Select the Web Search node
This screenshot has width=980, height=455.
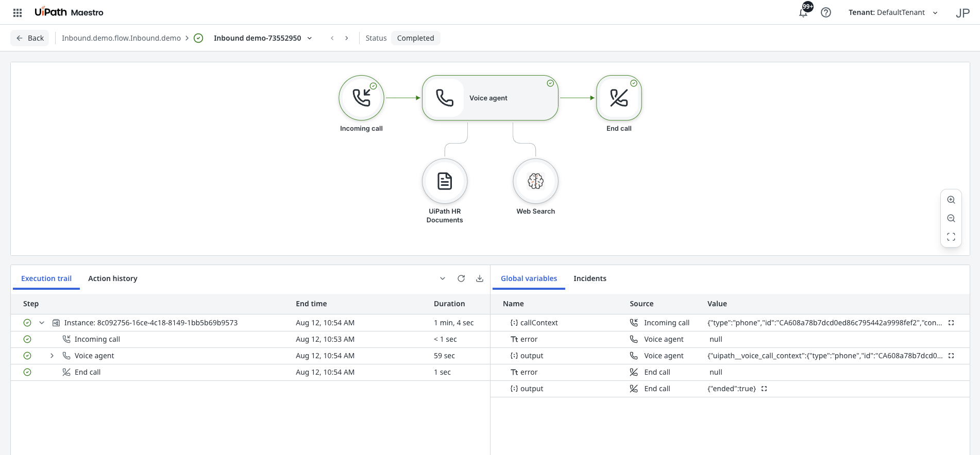pyautogui.click(x=536, y=181)
